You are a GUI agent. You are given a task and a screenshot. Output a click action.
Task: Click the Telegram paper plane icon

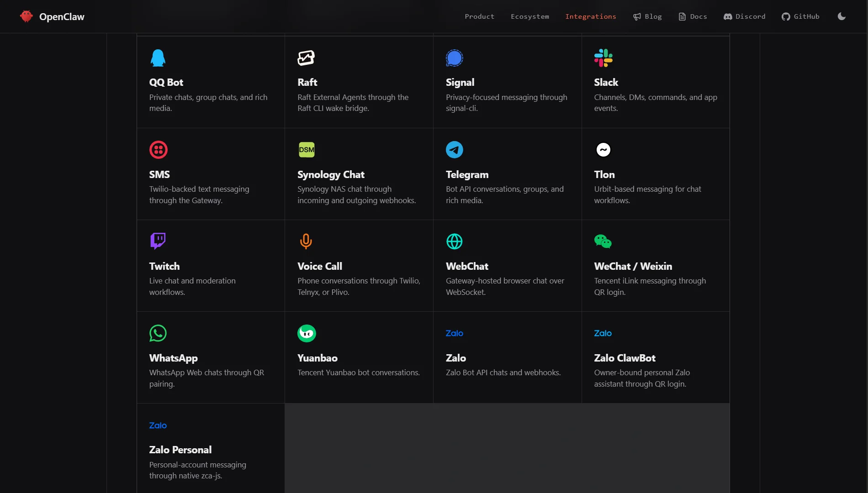pos(455,150)
